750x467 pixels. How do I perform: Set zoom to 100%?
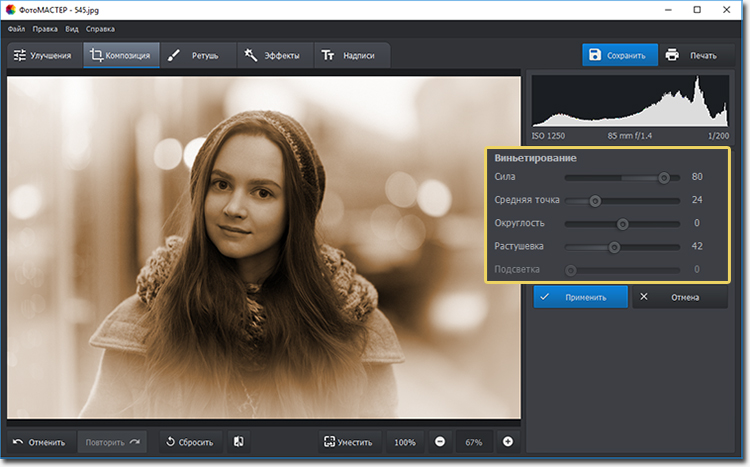(x=404, y=442)
